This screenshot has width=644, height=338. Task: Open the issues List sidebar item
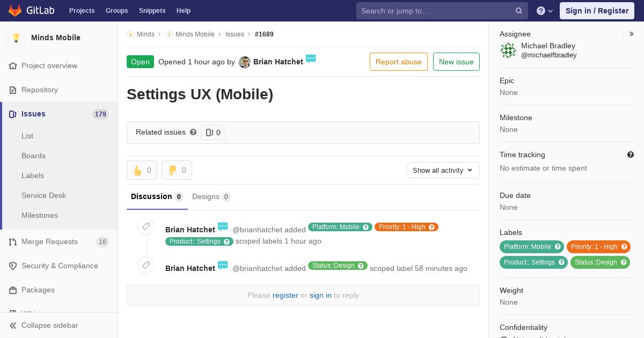pyautogui.click(x=27, y=136)
